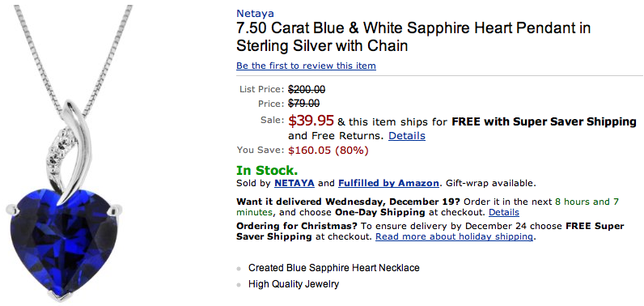Click the $39.95 sale price
The height and width of the screenshot is (306, 644).
311,121
